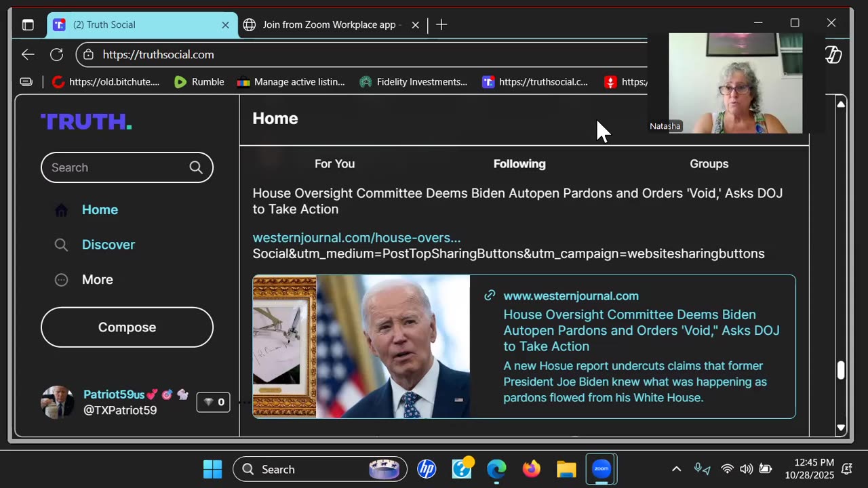Switch to the Groups feed tab

point(709,164)
